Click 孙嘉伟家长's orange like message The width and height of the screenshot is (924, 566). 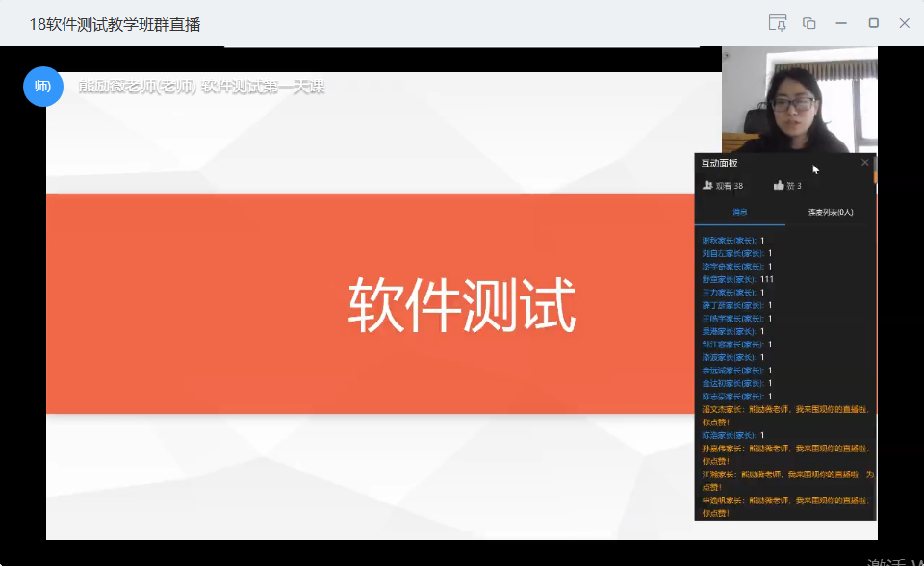pos(784,454)
